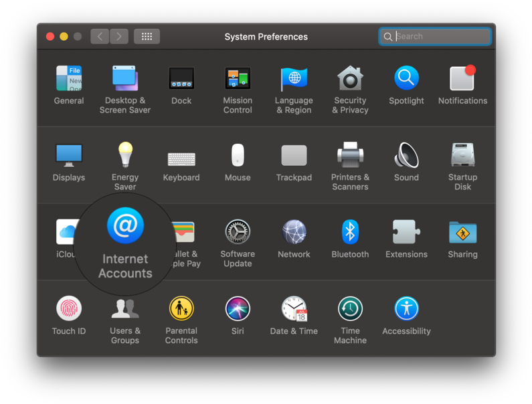
Task: Open the Dock preferences icon
Action: click(181, 78)
